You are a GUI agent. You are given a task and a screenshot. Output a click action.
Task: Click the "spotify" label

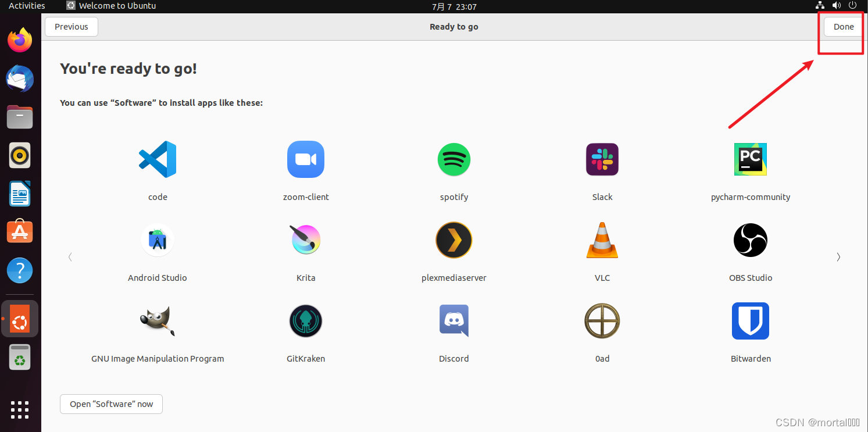454,197
